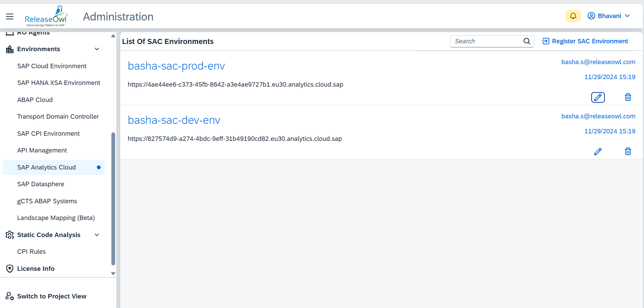Click the notification bell icon

(x=573, y=16)
